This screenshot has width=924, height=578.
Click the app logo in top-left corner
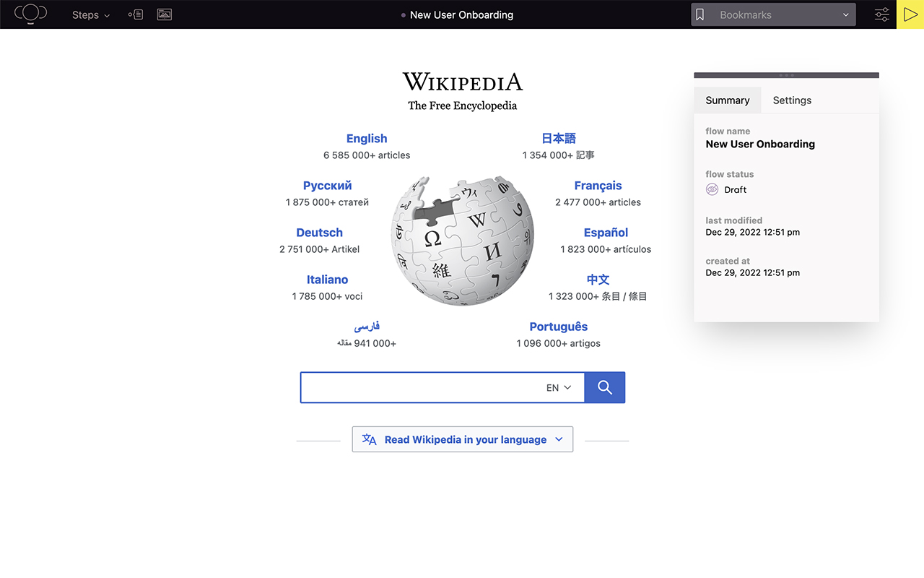point(30,14)
